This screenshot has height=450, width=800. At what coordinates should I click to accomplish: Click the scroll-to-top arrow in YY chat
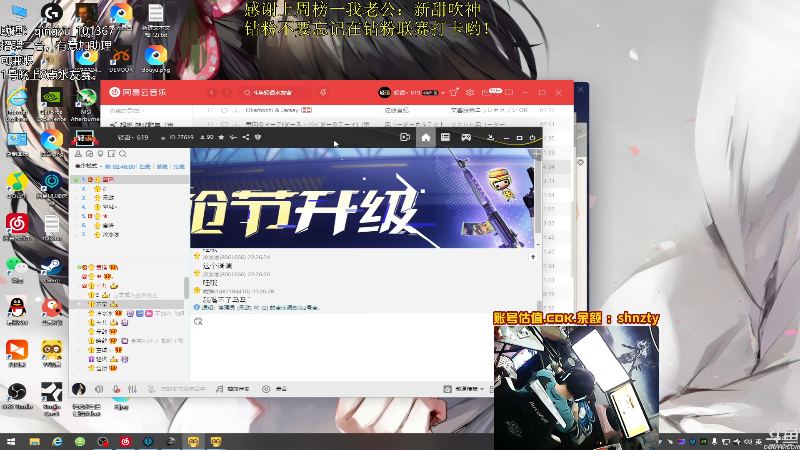tap(533, 257)
